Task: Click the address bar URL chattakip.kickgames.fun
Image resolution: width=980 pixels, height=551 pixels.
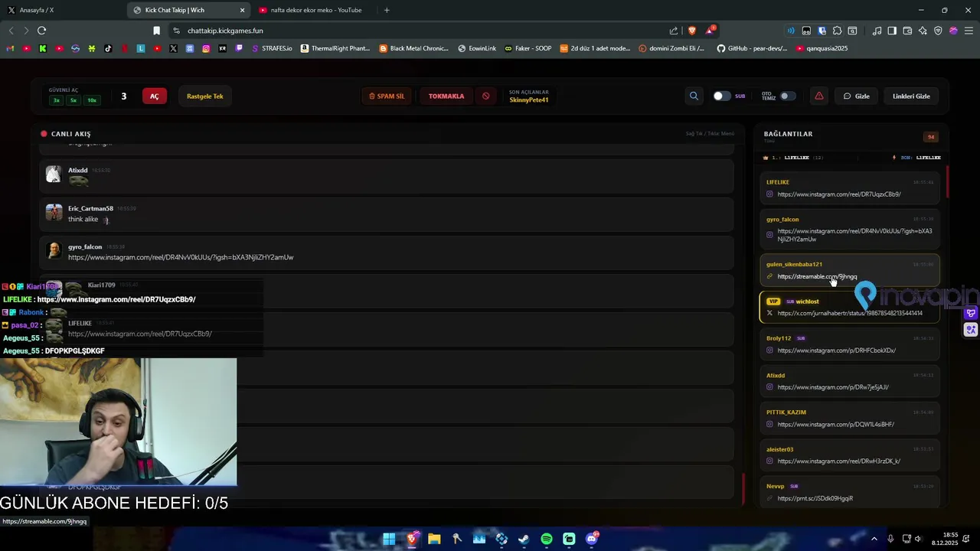Action: tap(225, 31)
